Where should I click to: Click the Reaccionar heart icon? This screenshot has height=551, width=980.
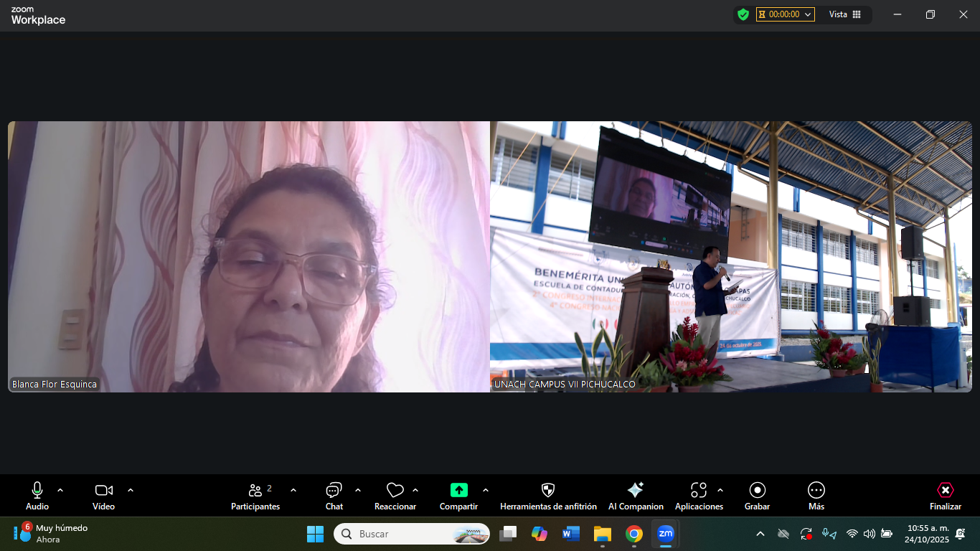click(x=395, y=491)
